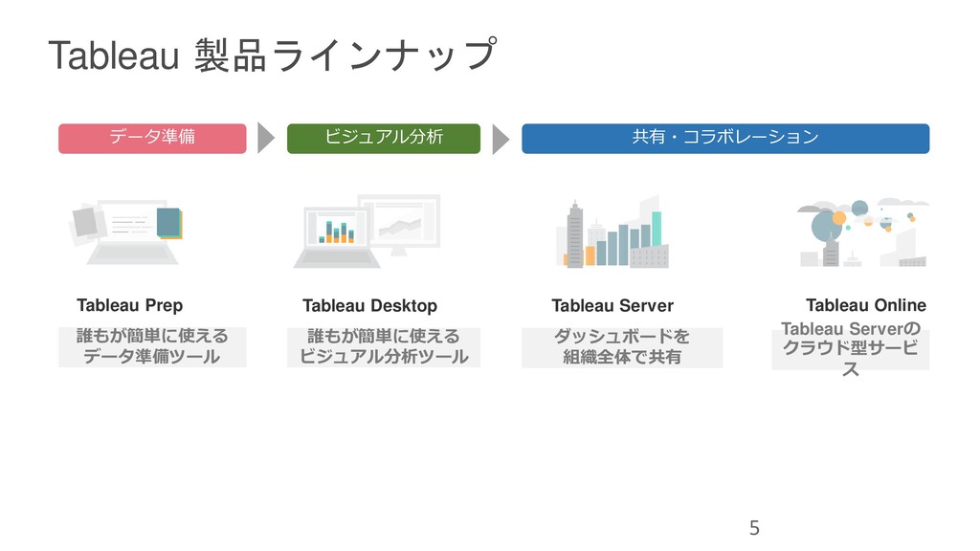980x551 pixels.
Task: Click the Tableau Prep product name
Action: (130, 305)
